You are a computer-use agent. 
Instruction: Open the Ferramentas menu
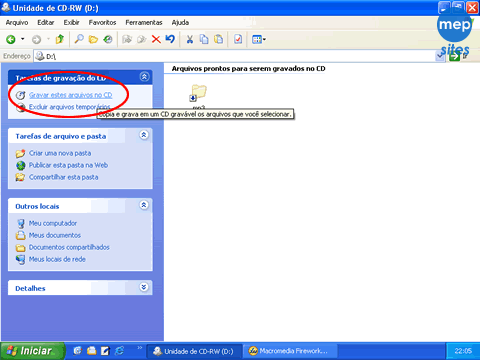(x=144, y=22)
